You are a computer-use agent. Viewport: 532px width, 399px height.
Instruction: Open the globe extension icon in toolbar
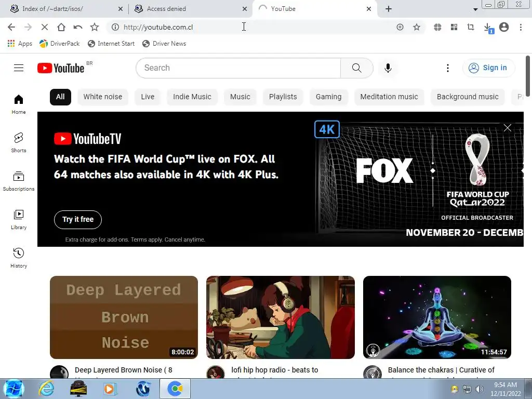tap(437, 27)
